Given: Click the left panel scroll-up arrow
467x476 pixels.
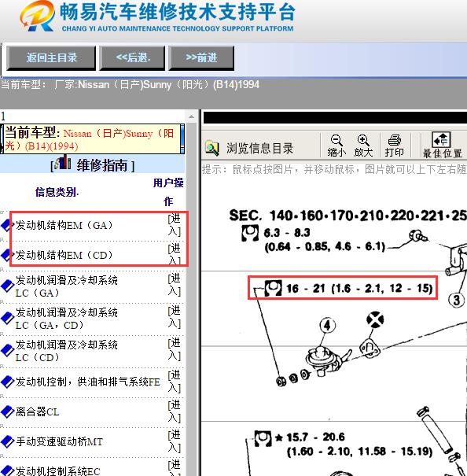Looking at the screenshot, I should [x=192, y=116].
